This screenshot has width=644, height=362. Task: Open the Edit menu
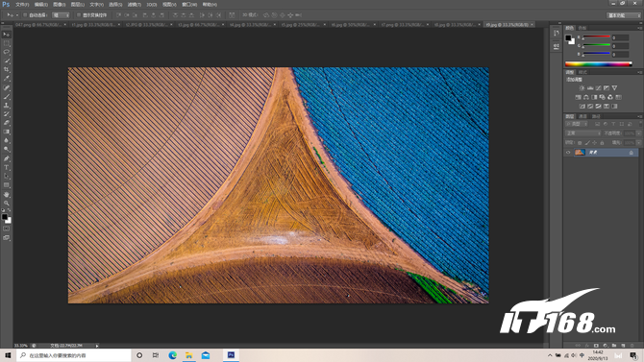pos(41,5)
